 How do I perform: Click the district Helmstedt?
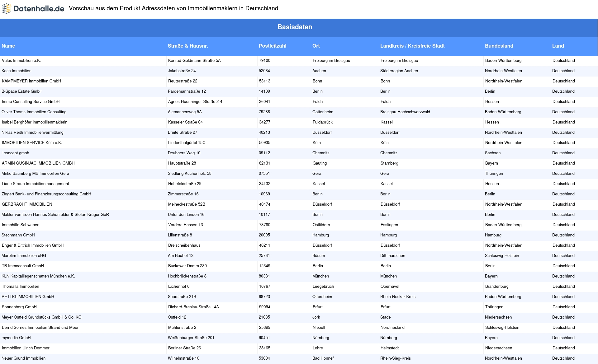(x=390, y=348)
